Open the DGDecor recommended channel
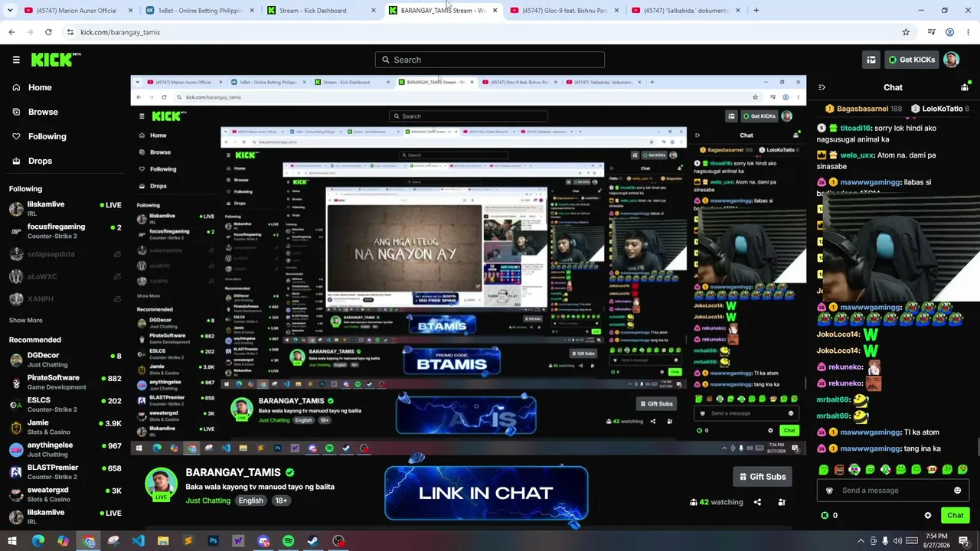This screenshot has height=551, width=980. tap(65, 360)
